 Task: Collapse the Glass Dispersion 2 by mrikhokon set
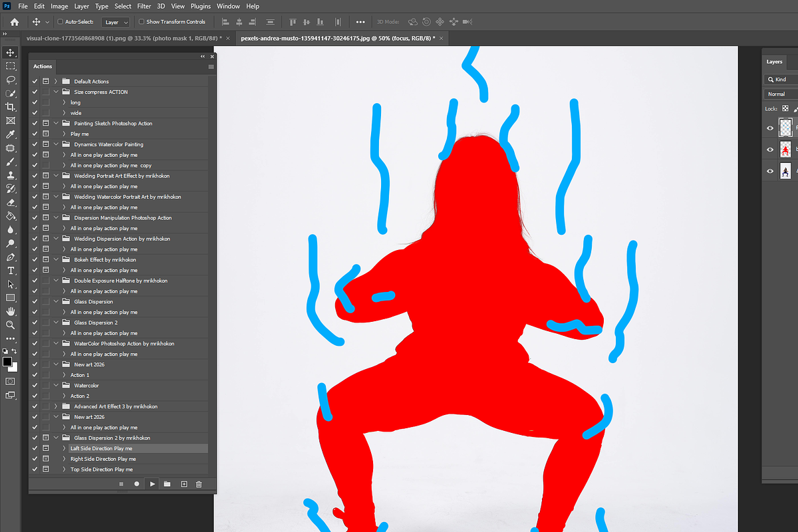point(56,438)
